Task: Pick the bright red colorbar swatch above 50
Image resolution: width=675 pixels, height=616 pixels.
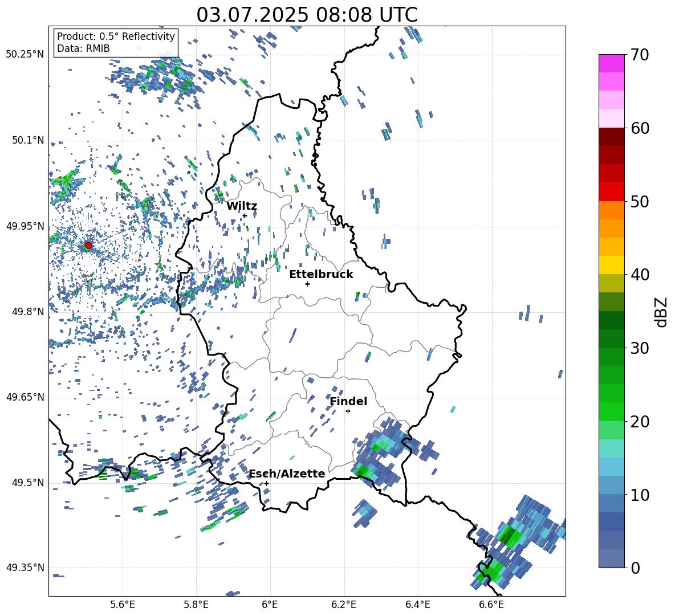Action: [x=611, y=192]
